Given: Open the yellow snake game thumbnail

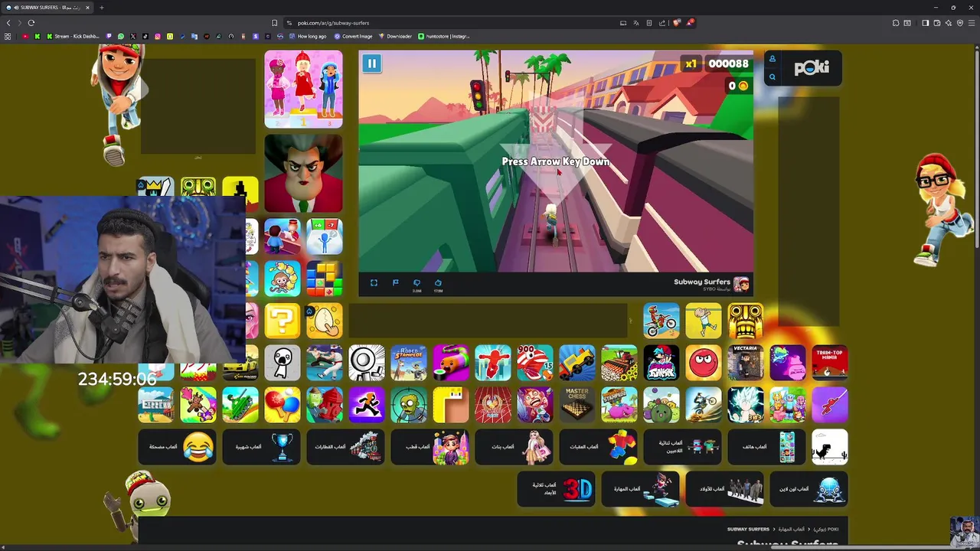Looking at the screenshot, I should 450,405.
